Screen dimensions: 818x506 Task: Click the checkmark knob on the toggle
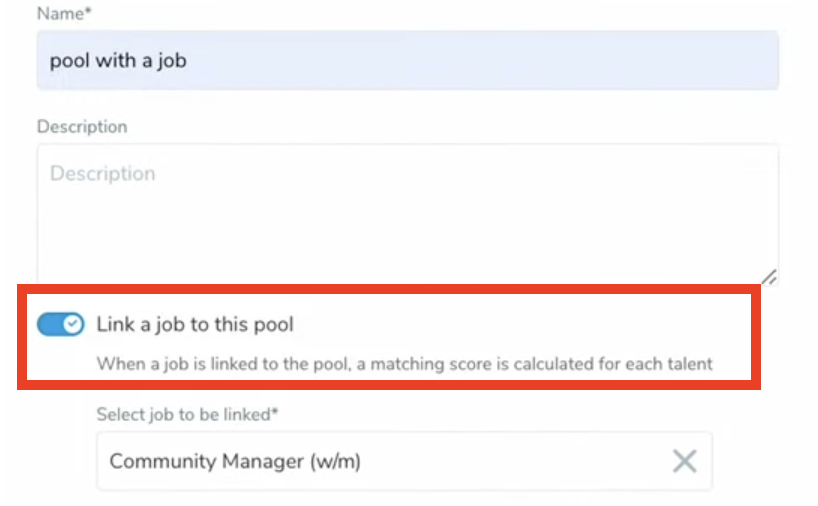pyautogui.click(x=72, y=324)
